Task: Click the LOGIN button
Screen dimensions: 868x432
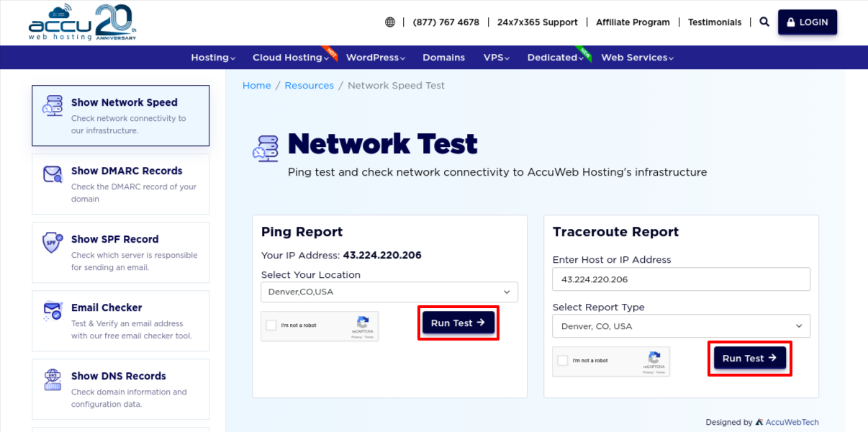Action: [808, 22]
